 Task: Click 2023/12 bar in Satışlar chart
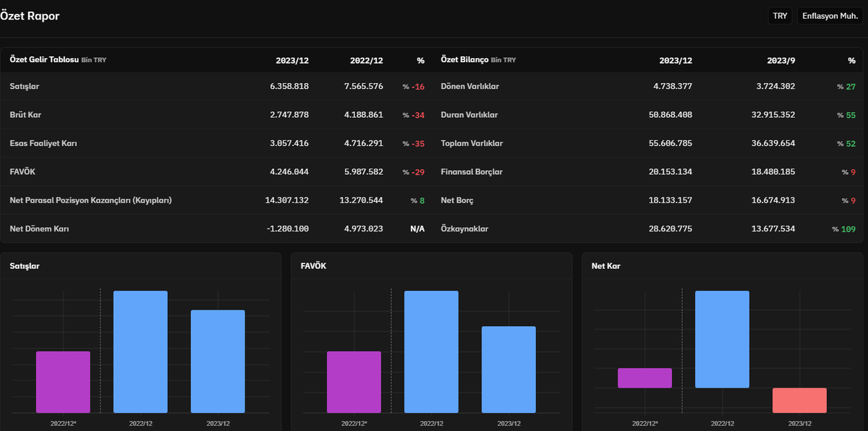(x=218, y=361)
